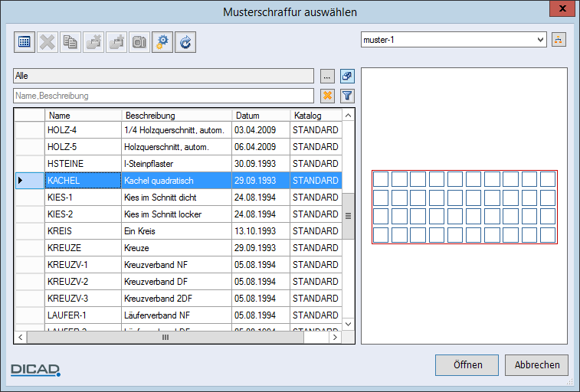Select the HOLZ-4 row
Screen dimensions: 580x392
(179, 130)
